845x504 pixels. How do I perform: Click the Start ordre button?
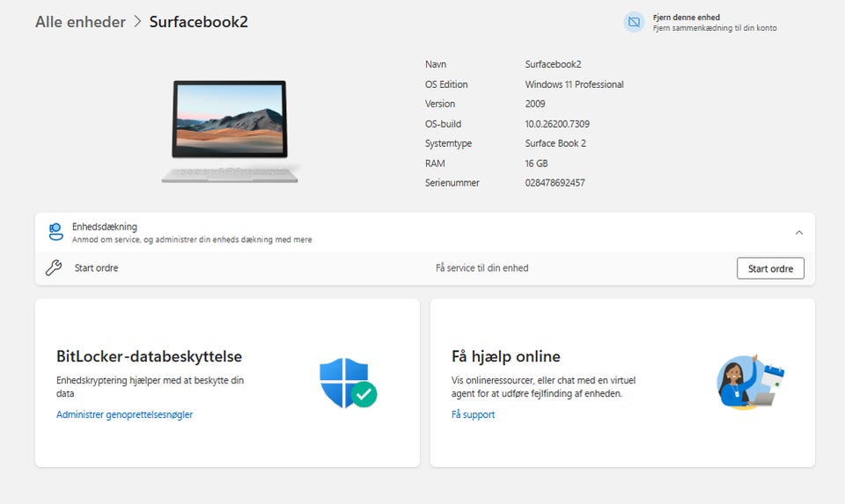pos(770,268)
